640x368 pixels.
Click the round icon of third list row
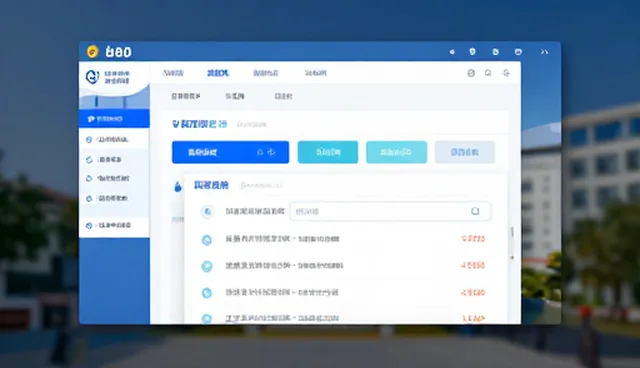[x=207, y=293]
